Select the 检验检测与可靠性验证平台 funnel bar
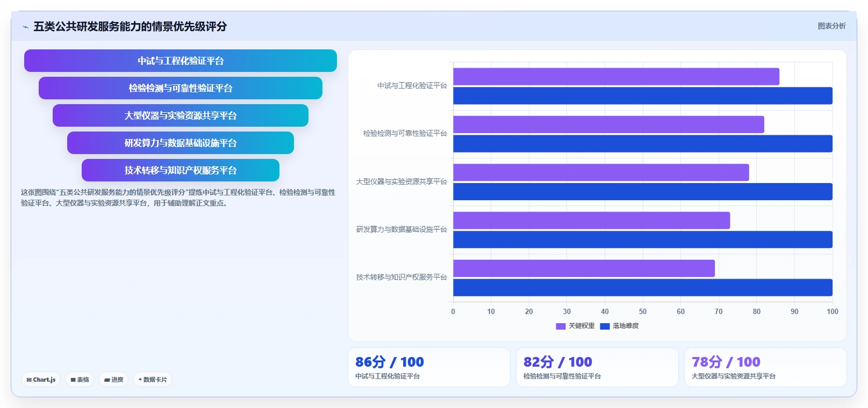Screen dimensions: 868x408 [181, 88]
